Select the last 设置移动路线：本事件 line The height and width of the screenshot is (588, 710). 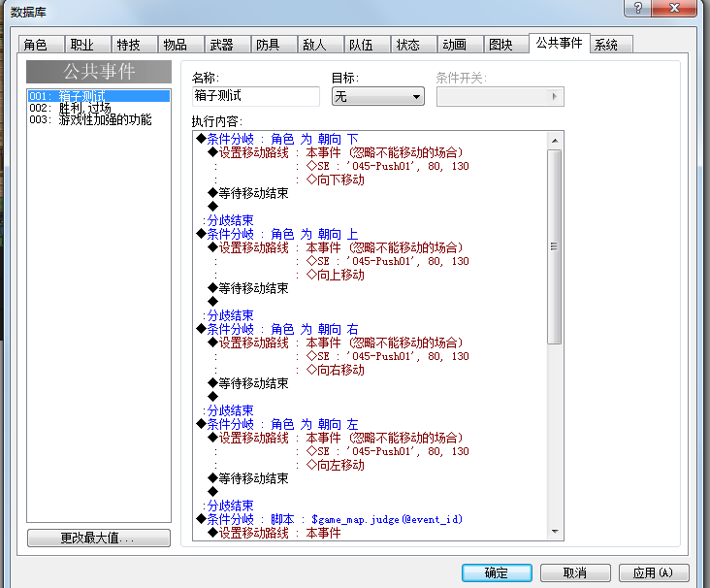point(274,533)
